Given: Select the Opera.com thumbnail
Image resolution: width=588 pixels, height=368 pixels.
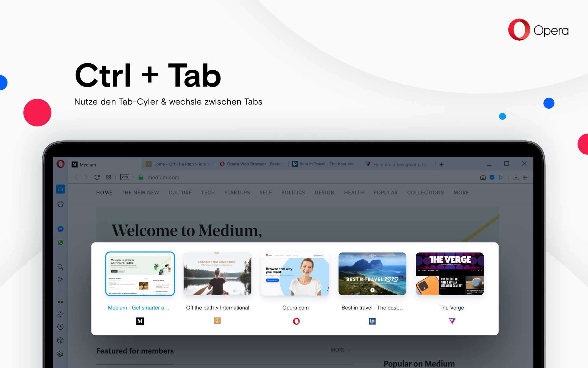Looking at the screenshot, I should pos(295,274).
